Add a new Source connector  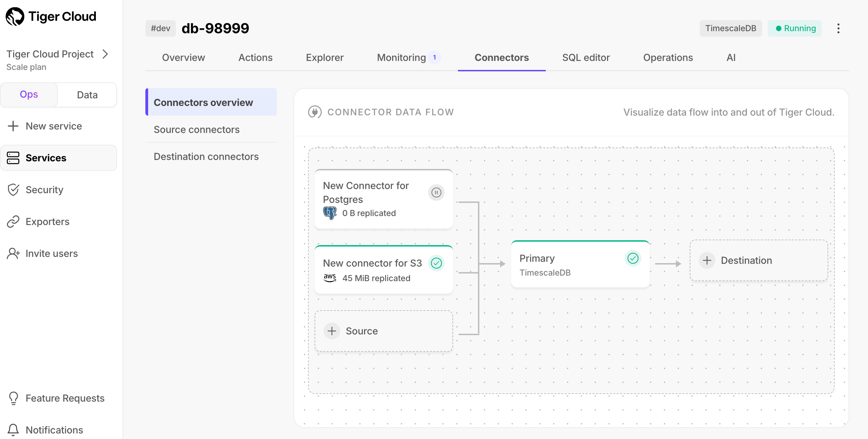pyautogui.click(x=384, y=331)
